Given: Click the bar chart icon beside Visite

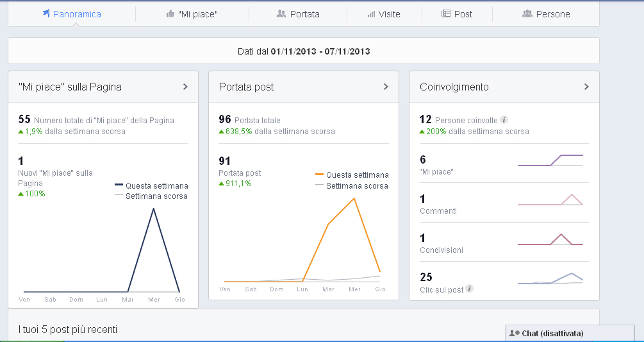Looking at the screenshot, I should (371, 13).
